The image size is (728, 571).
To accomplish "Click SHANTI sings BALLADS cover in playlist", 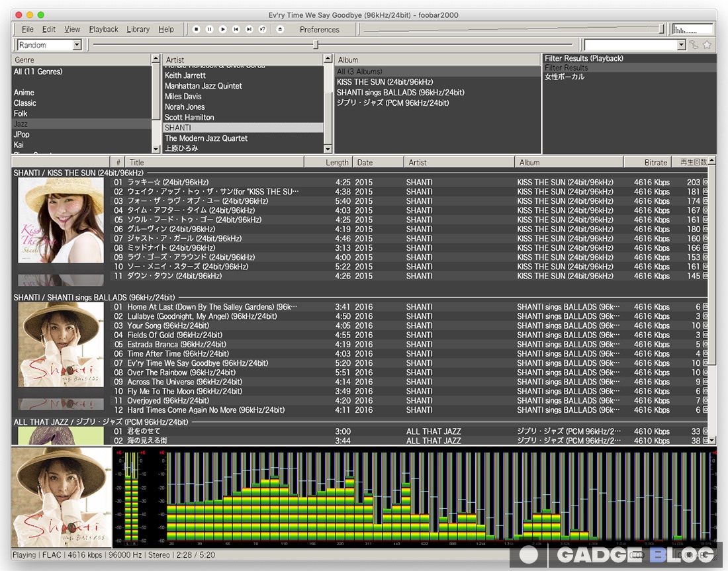I will pyautogui.click(x=61, y=345).
